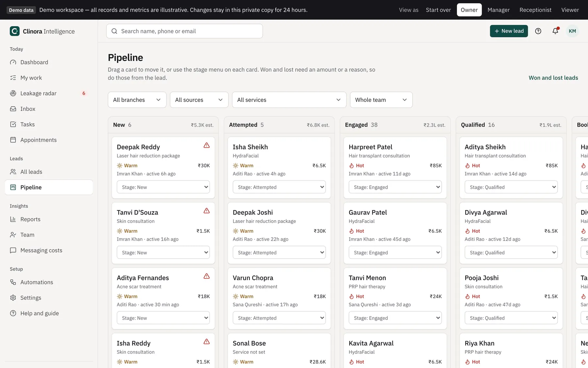Click the Hot flame icon on Tanvi Menon card
588x368 pixels.
point(351,297)
